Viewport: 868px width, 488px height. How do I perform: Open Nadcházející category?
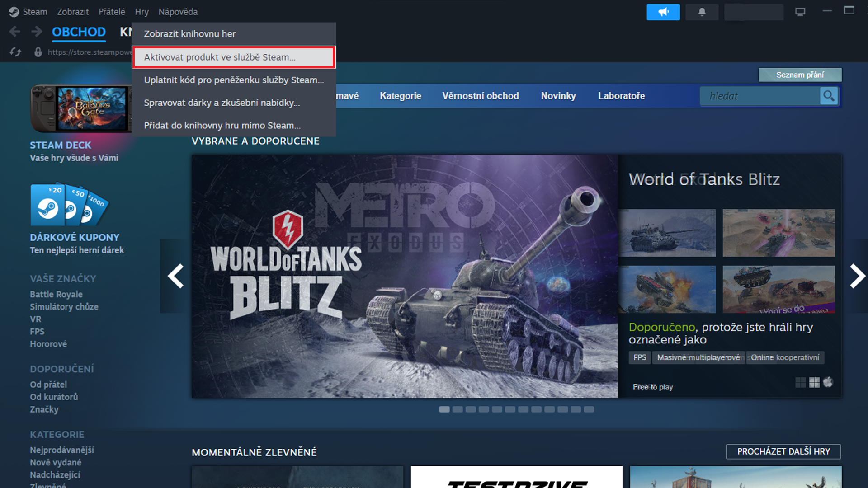55,475
